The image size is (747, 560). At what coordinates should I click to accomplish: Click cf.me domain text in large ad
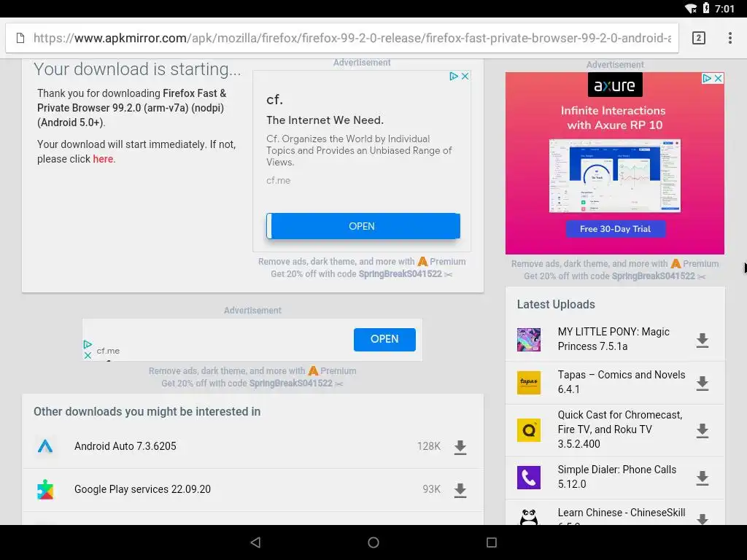(x=278, y=181)
